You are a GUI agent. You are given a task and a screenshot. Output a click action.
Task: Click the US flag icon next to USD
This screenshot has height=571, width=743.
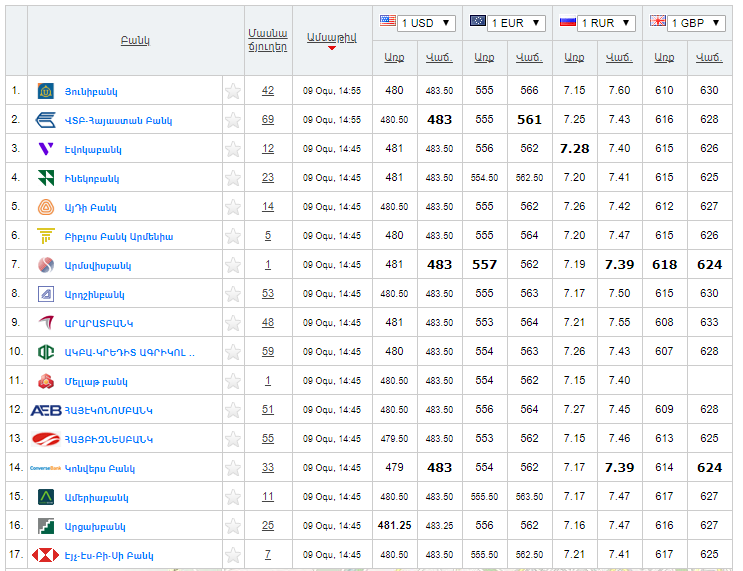coord(388,21)
